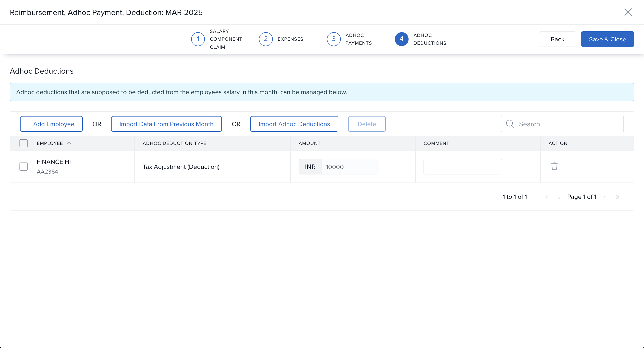Focus the Comment input field
Screen dimensions: 644x348
tap(462, 166)
